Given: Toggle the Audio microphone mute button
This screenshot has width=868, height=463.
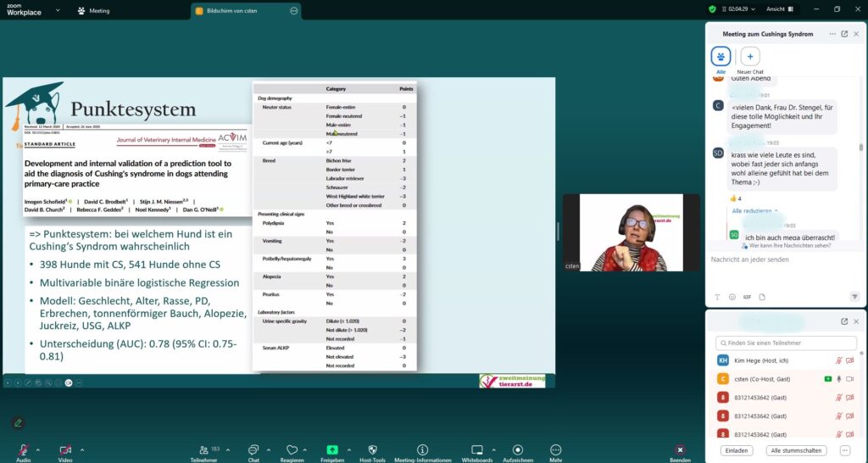Looking at the screenshot, I should coord(22,449).
